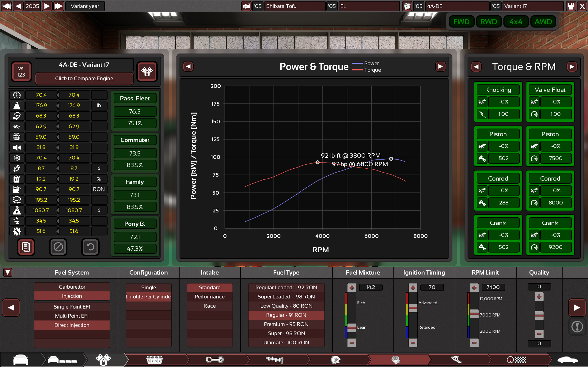The height and width of the screenshot is (367, 588).
Task: Increase RPM Limit with plus button
Action: click(474, 287)
